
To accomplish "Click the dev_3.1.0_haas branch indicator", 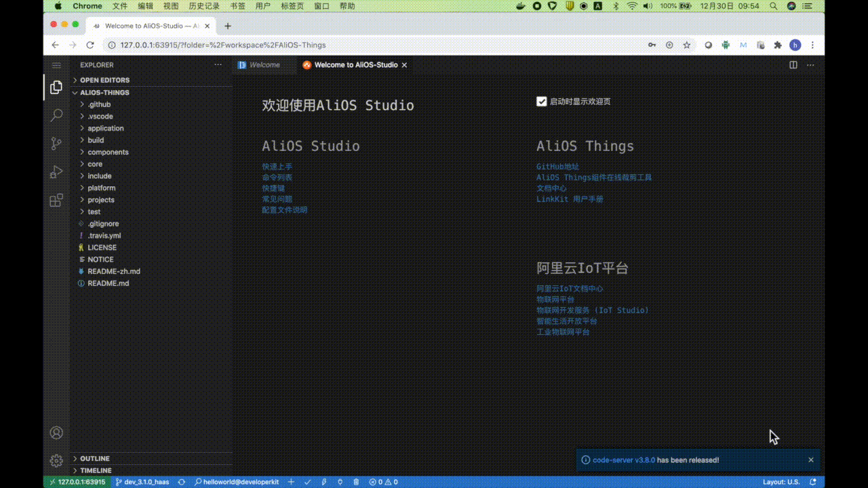I will pyautogui.click(x=142, y=482).
